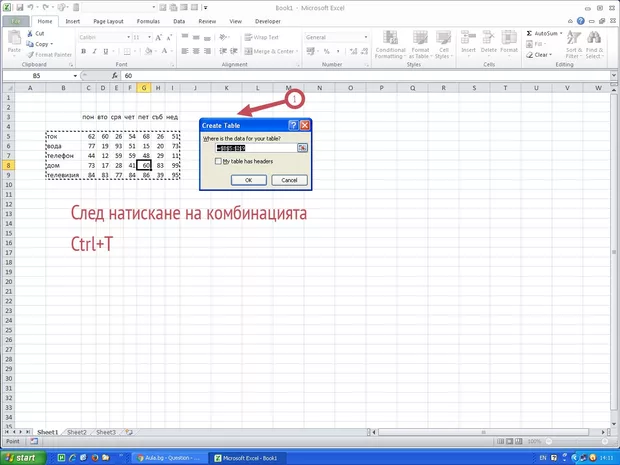Click the Format Painter brush icon

[29, 54]
